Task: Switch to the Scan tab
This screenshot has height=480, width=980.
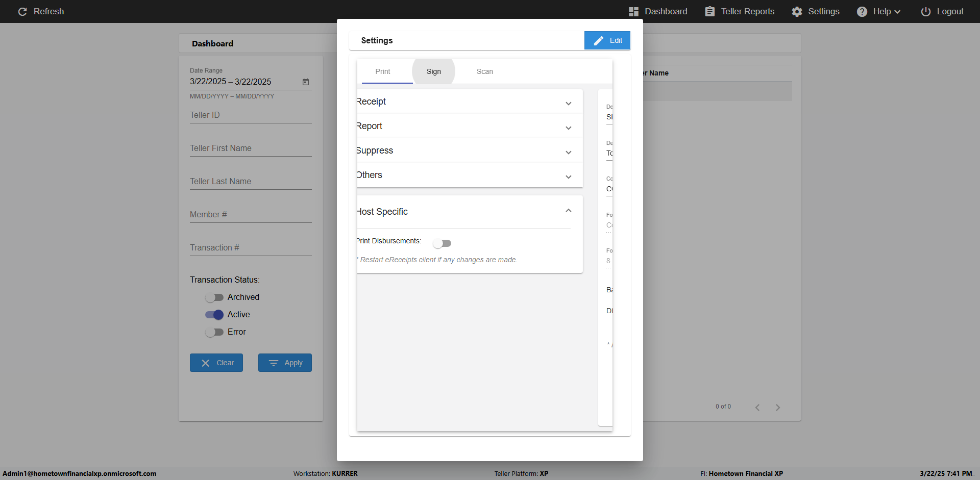Action: pos(485,71)
